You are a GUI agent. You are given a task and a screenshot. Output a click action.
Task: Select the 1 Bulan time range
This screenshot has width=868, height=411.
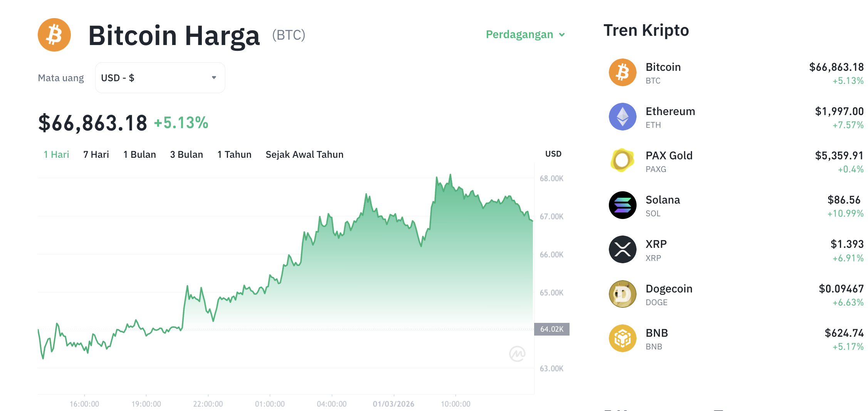139,154
